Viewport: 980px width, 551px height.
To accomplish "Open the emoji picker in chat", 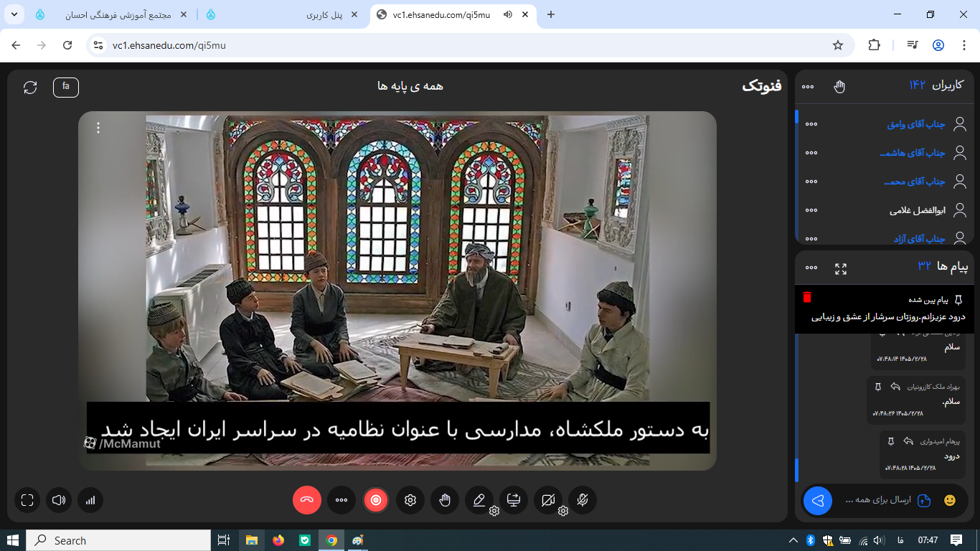I will pyautogui.click(x=950, y=501).
